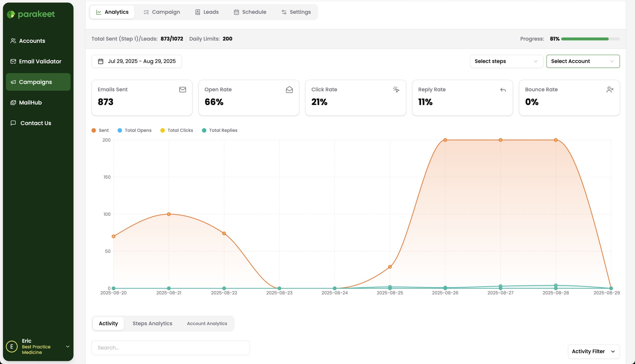The height and width of the screenshot is (364, 635).
Task: Click the Email Validator envelope icon in sidebar
Action: (x=13, y=61)
